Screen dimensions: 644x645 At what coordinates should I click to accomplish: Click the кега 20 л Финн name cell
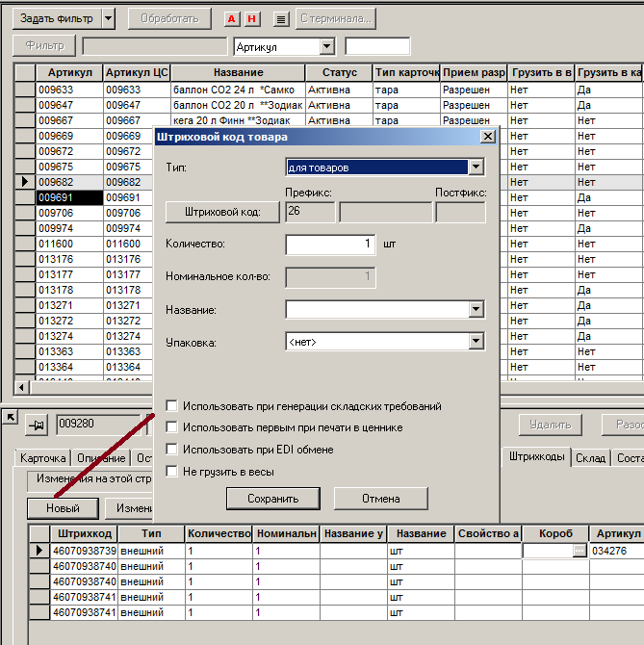[238, 120]
